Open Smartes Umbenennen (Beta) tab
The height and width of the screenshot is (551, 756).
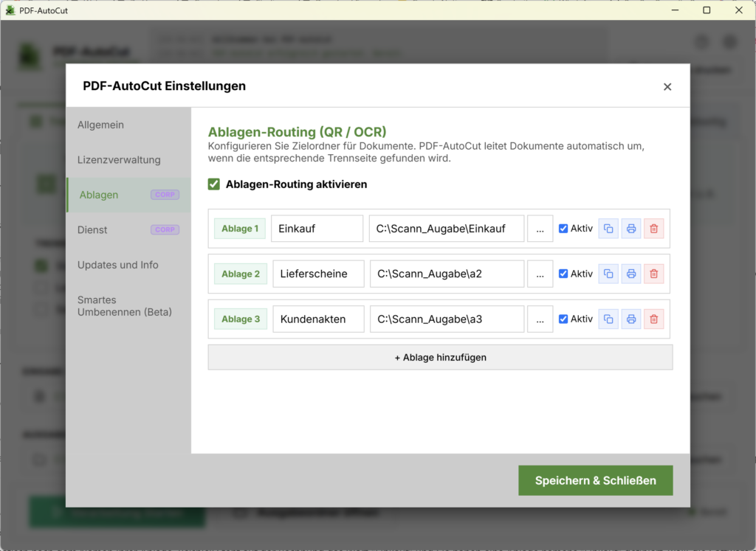pos(128,306)
